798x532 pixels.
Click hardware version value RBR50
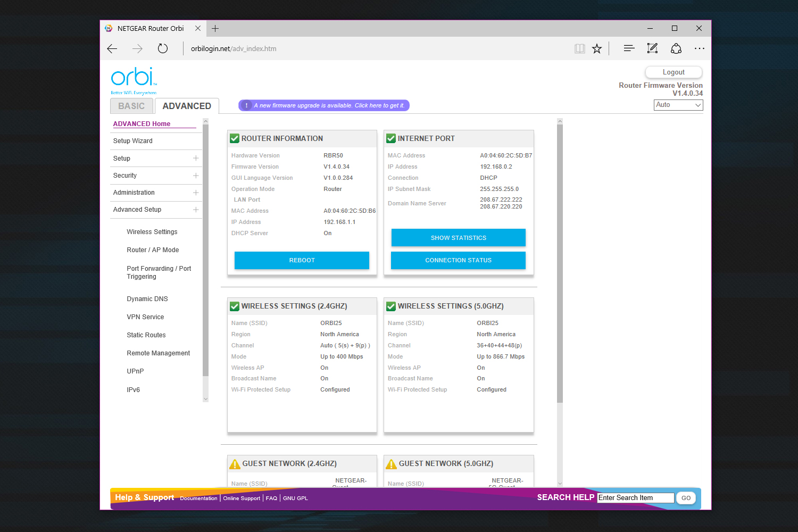point(333,156)
